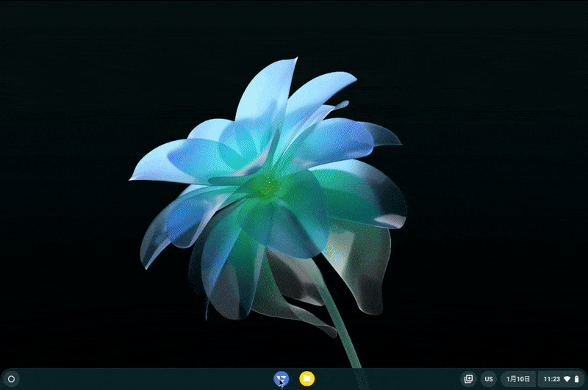Open the yellow Files app icon
588x390 pixels.
(x=306, y=378)
